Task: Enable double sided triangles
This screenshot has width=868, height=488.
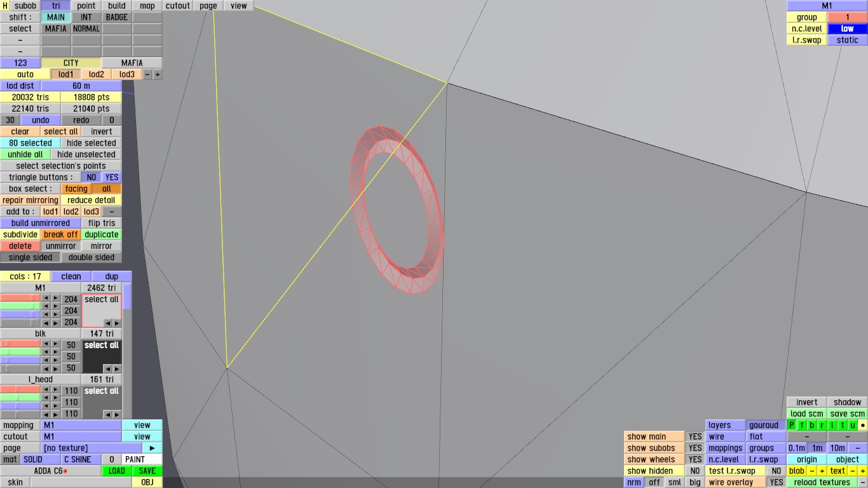Action: (x=92, y=257)
